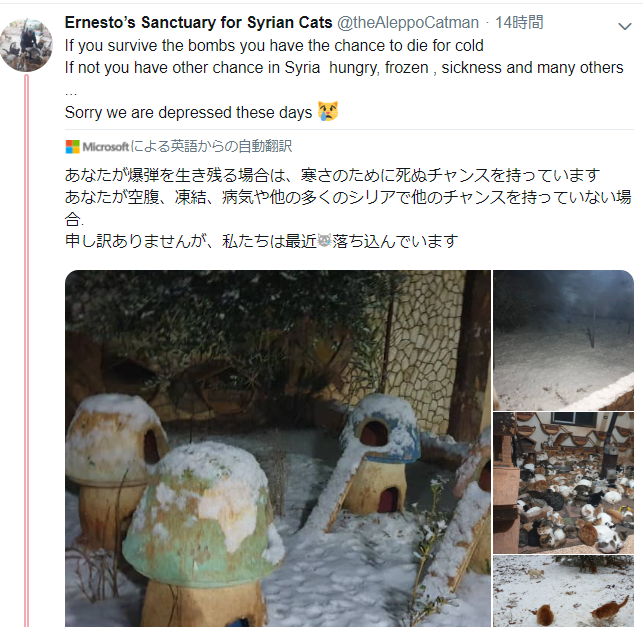
Task: Visit the @theAleppoCatman handle
Action: tap(408, 23)
